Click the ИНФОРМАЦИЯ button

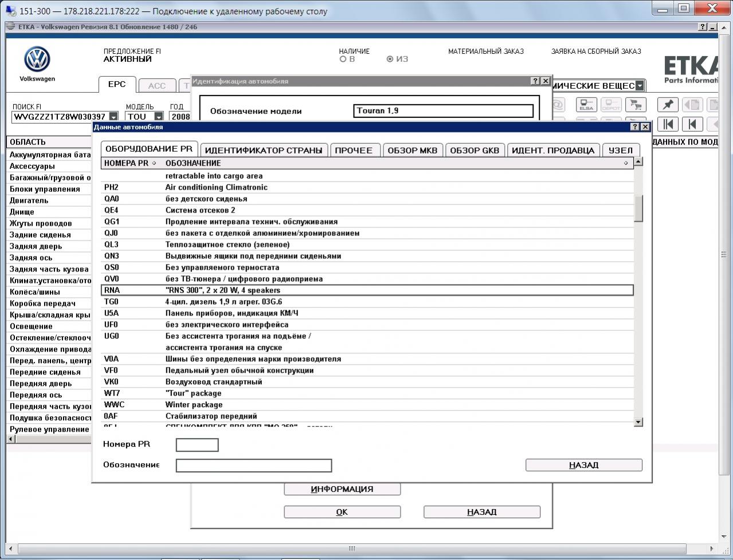[342, 489]
